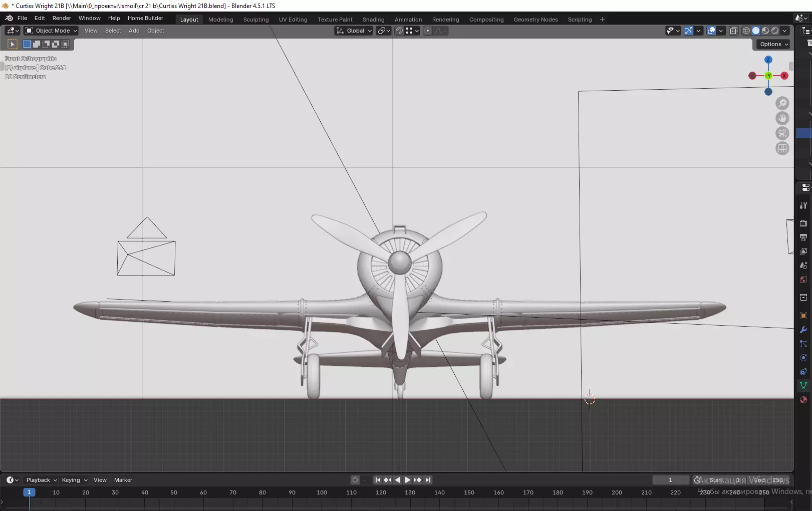Switch to solid viewport shading
Viewport: 812px width, 511px height.
click(x=756, y=31)
